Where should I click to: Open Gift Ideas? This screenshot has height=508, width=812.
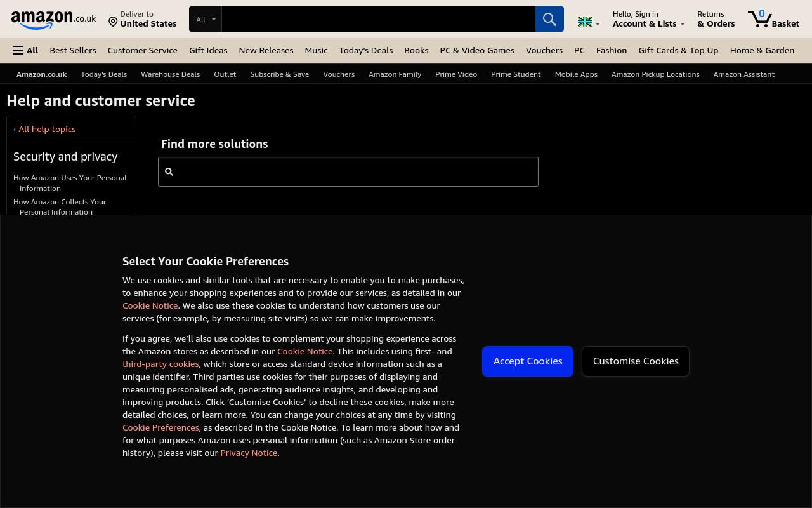point(208,50)
